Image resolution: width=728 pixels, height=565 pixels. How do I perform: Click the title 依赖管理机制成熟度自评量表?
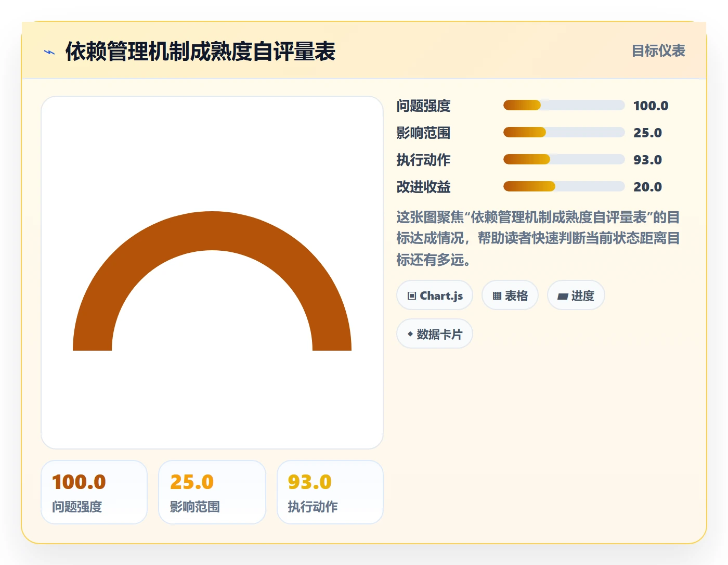pos(200,52)
